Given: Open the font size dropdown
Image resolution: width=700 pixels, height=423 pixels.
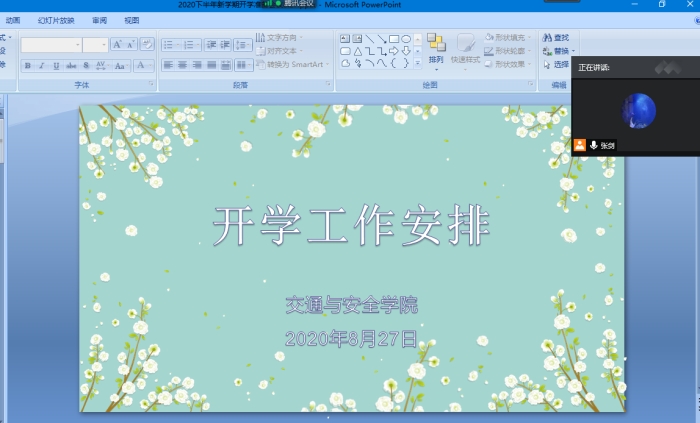Looking at the screenshot, I should click(103, 45).
